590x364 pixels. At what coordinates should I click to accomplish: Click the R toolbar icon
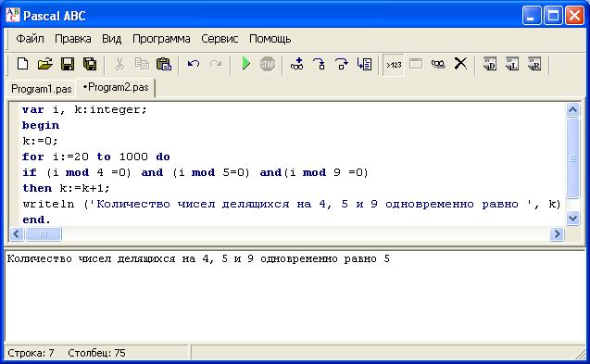[x=534, y=64]
